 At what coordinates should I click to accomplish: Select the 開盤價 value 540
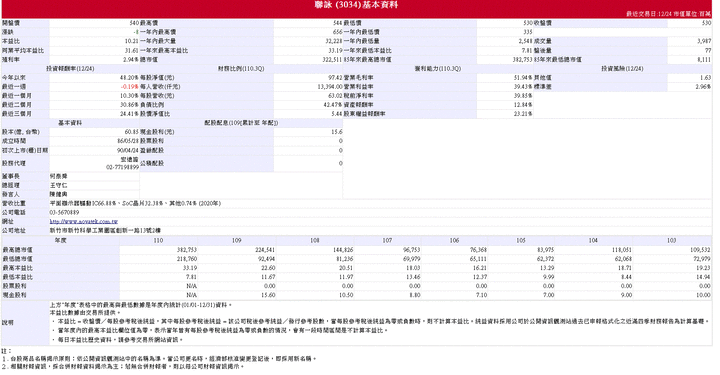(134, 23)
